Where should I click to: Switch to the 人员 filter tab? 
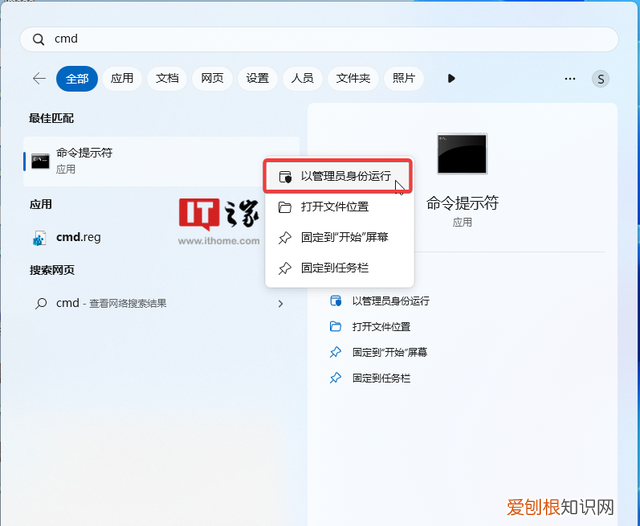pyautogui.click(x=302, y=78)
